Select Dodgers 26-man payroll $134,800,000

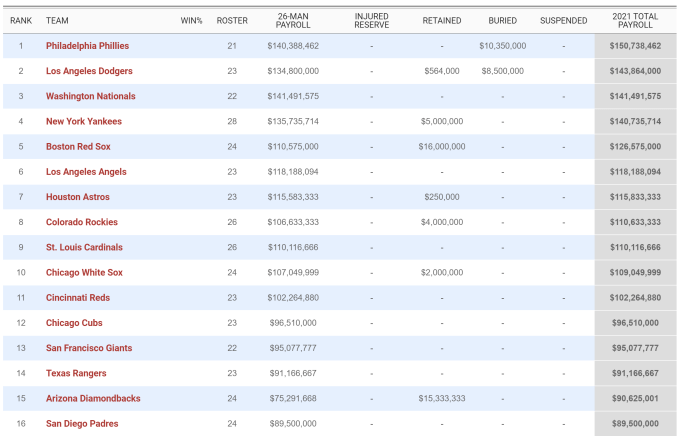tap(293, 71)
